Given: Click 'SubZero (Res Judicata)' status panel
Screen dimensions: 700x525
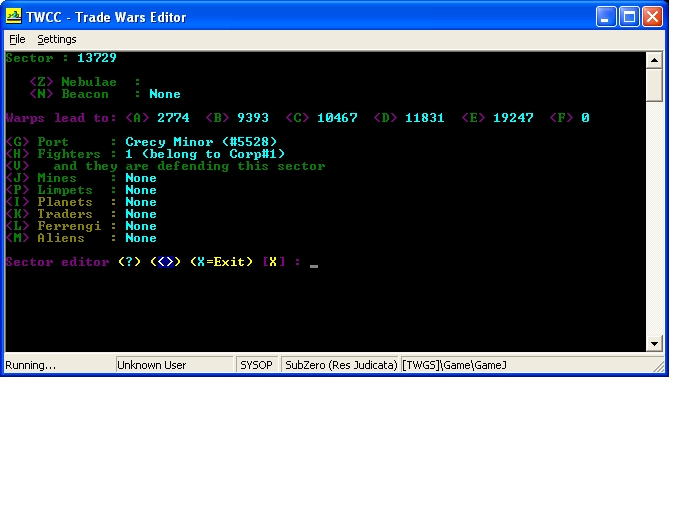Looking at the screenshot, I should [x=340, y=365].
